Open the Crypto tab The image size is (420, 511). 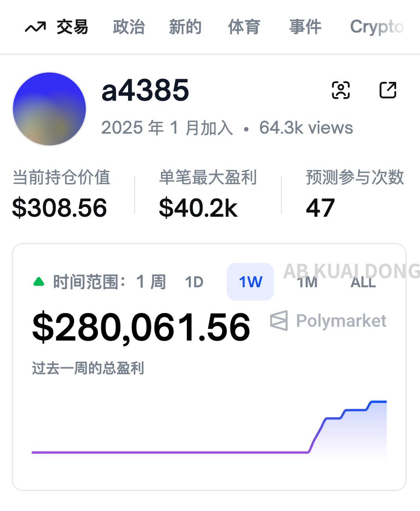pos(377,28)
